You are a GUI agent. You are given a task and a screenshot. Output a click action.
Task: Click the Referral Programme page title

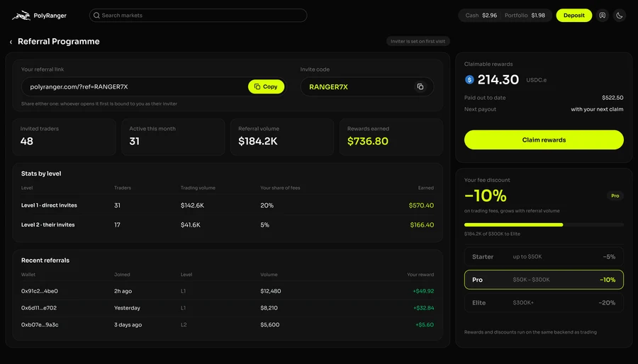coord(59,42)
